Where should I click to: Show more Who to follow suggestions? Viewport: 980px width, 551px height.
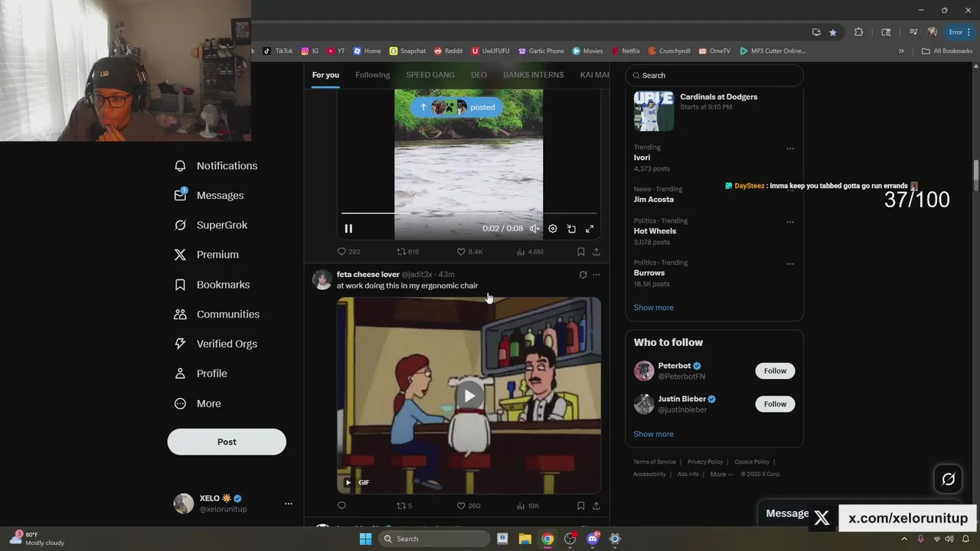654,434
